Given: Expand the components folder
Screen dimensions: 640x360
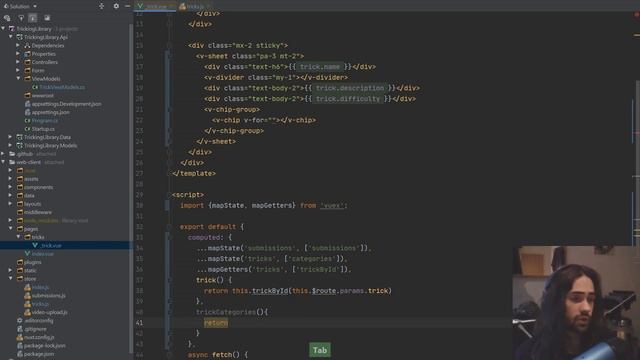Looking at the screenshot, I should pos(11,187).
